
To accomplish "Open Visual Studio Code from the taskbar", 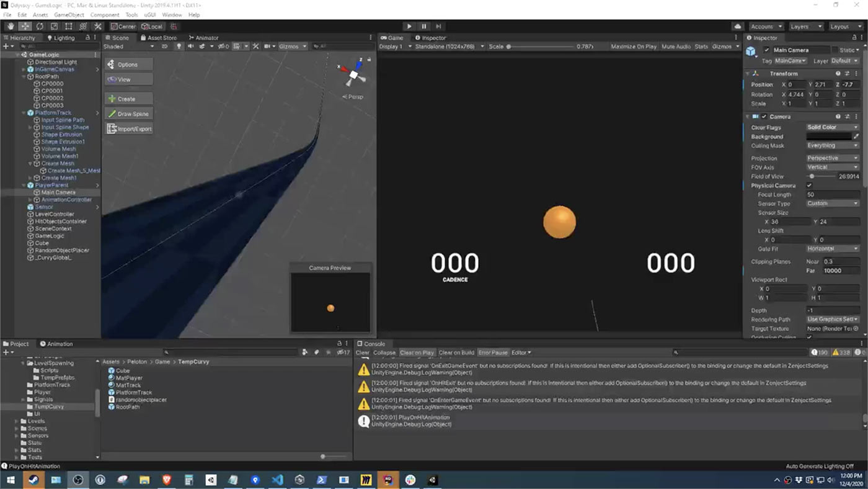I will 277,480.
